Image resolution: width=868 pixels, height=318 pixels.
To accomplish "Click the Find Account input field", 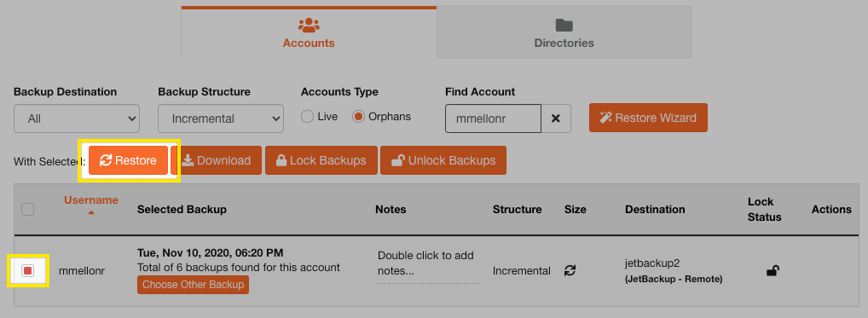I will [x=493, y=119].
